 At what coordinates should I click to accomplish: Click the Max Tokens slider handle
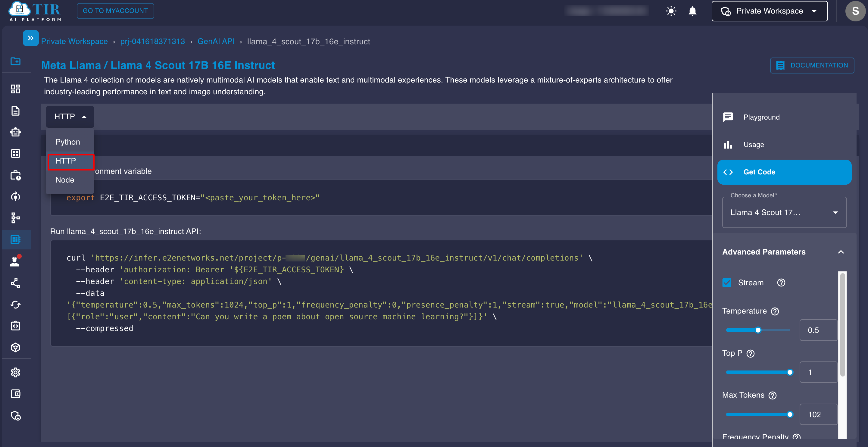pos(789,414)
